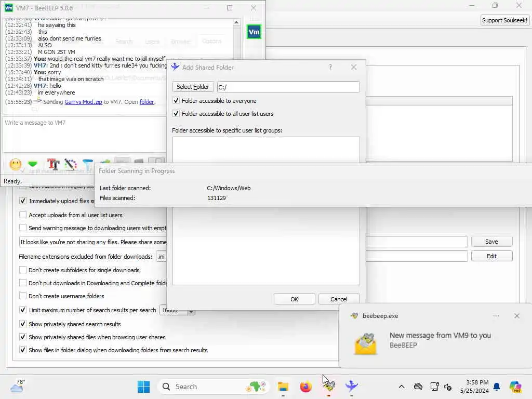This screenshot has width=532, height=399.
Task: Click the chat history scrollbar up arrow
Action: pyautogui.click(x=236, y=22)
